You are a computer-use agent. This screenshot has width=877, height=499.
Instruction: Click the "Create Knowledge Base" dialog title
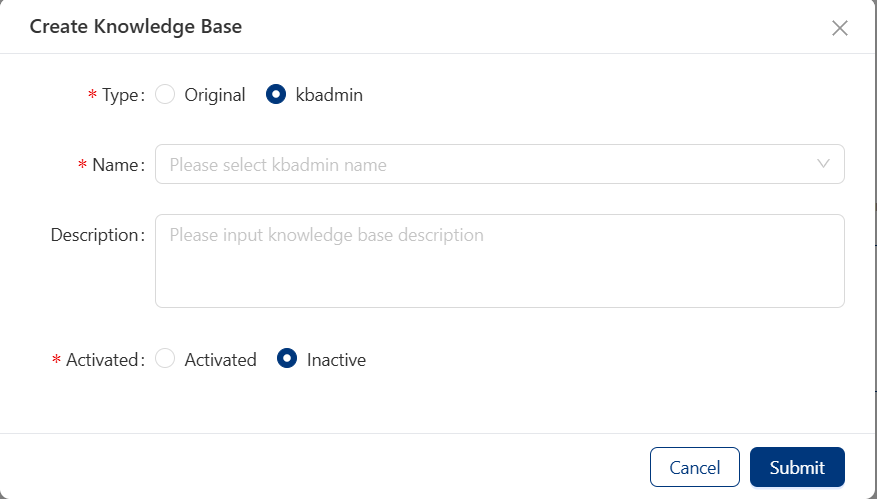tap(136, 27)
